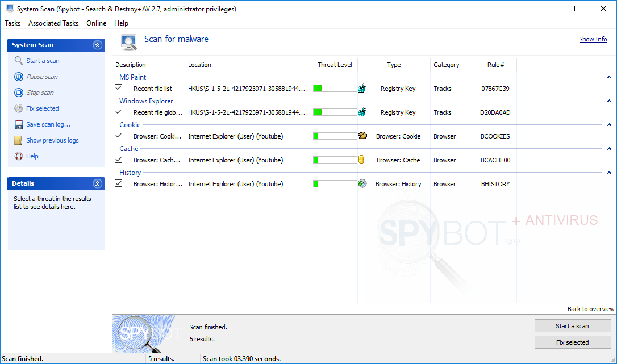Click the window resize grip in corner
The width and height of the screenshot is (617, 364).
point(612,359)
